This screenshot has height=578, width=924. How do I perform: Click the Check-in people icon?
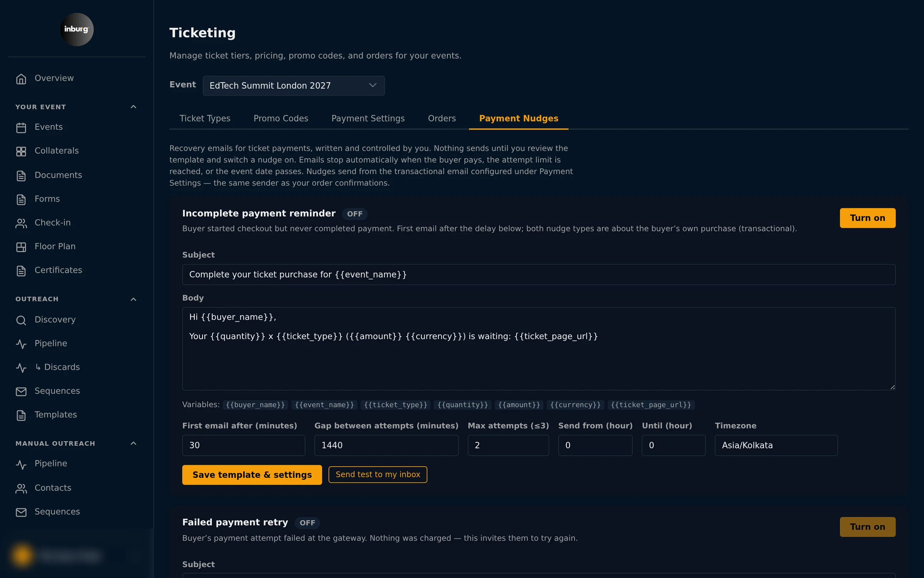(x=21, y=223)
